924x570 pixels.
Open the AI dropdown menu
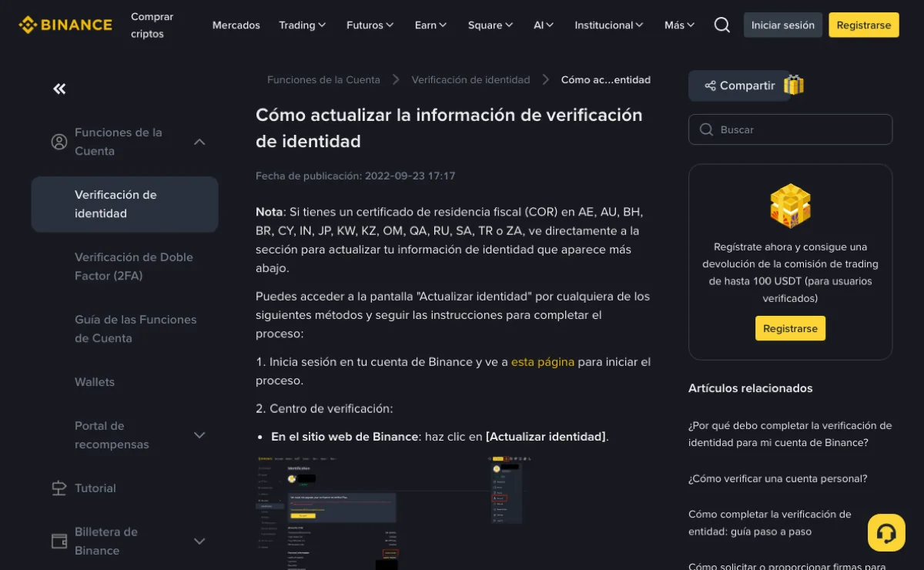(544, 25)
